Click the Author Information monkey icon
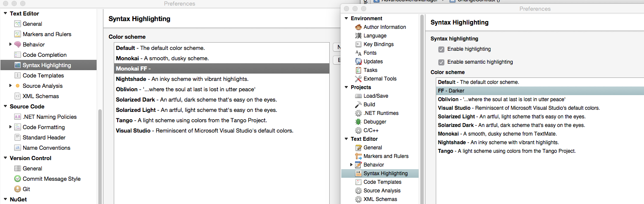 pos(358,27)
